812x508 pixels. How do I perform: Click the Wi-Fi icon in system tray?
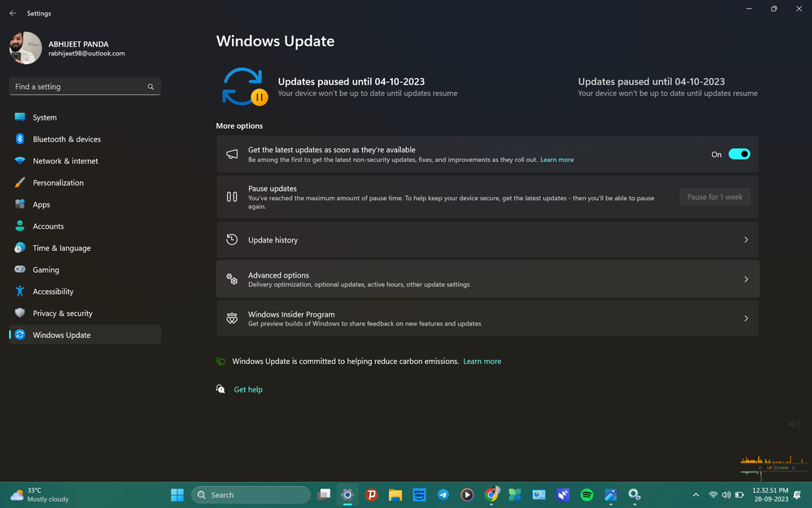(x=713, y=495)
